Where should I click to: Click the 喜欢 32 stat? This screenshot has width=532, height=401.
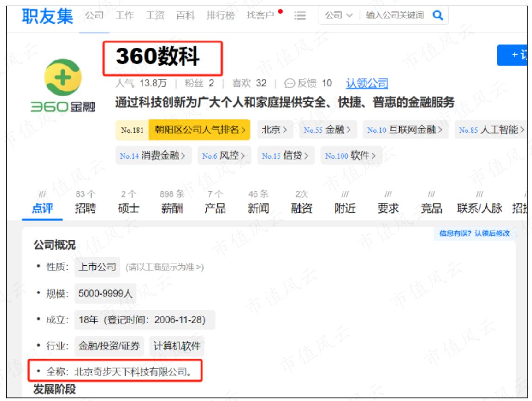click(249, 83)
